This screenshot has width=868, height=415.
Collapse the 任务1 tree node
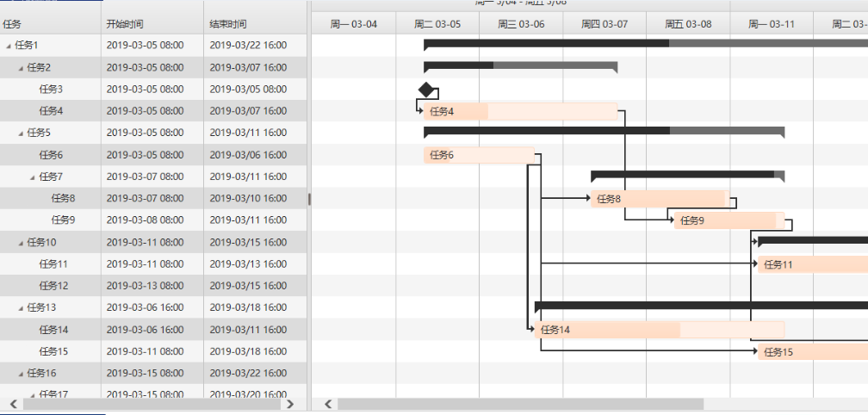coord(9,46)
